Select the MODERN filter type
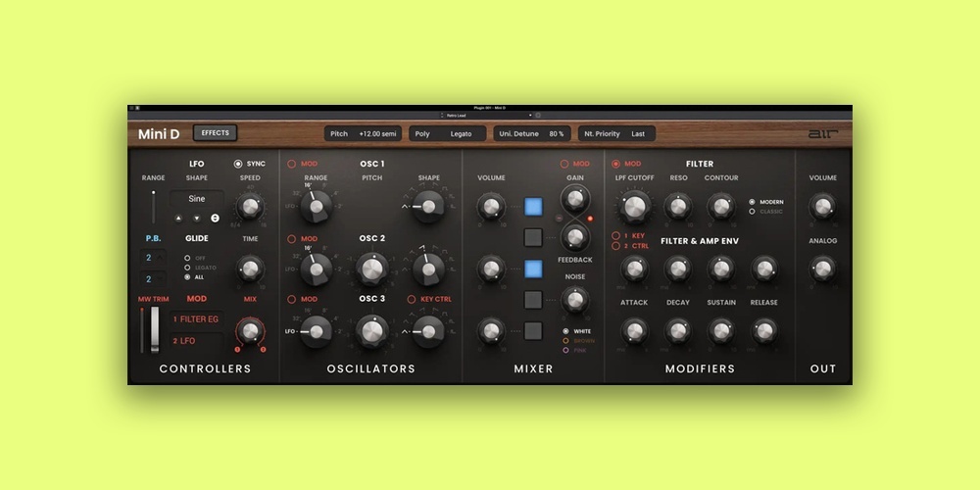The image size is (980, 490). 766,202
